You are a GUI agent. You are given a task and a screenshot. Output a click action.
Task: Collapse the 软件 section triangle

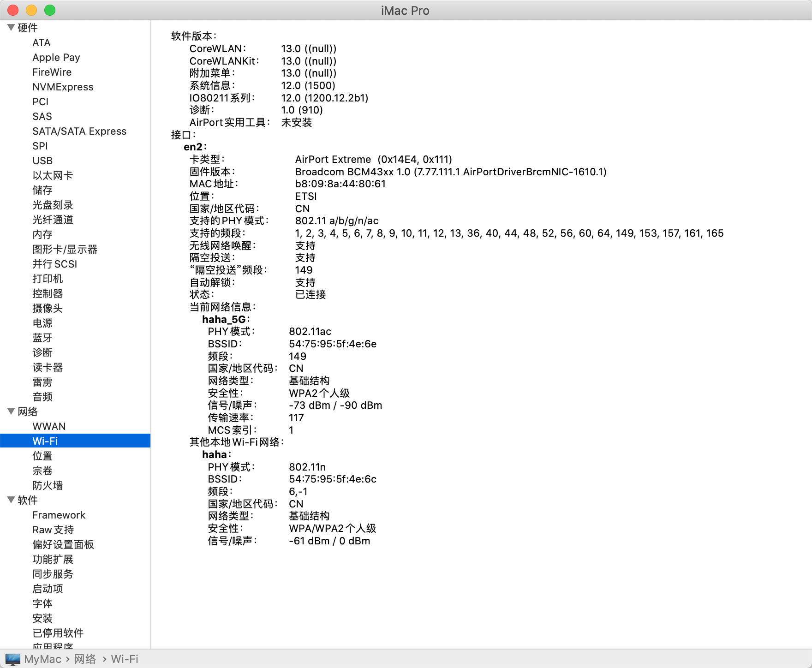(x=11, y=500)
